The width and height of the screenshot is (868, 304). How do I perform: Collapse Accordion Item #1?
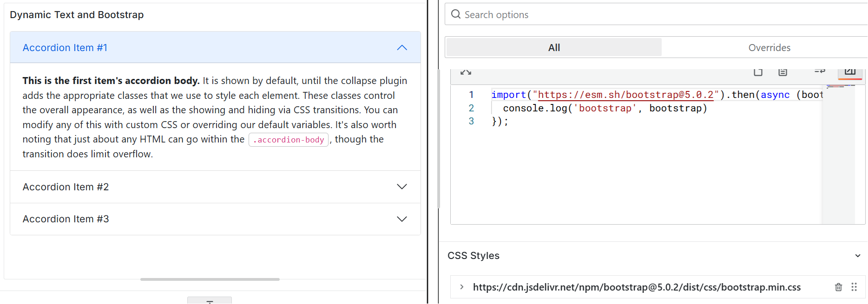click(402, 48)
